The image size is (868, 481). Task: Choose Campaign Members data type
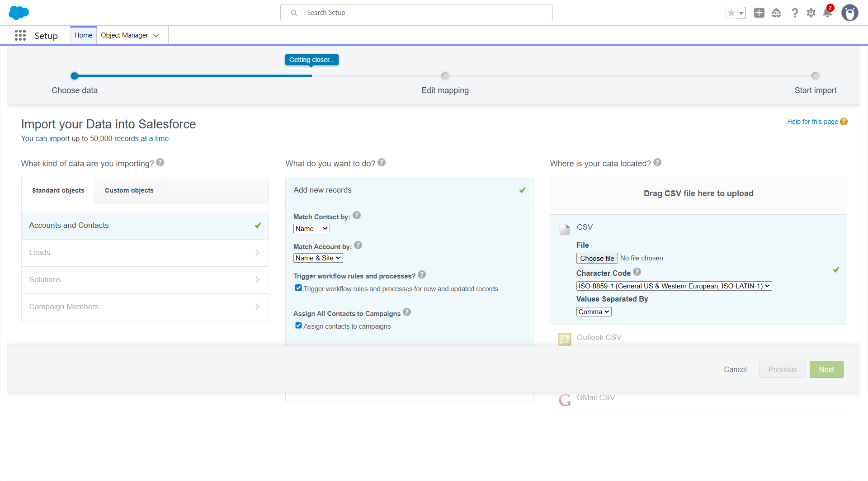(x=145, y=307)
